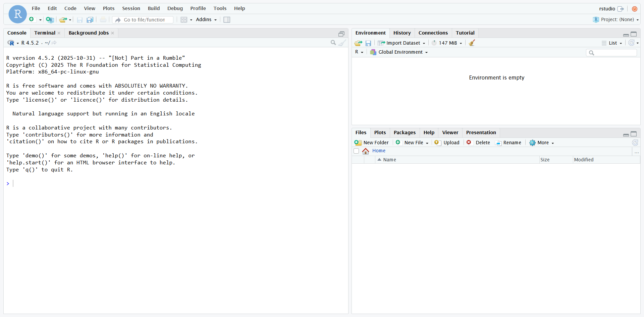Screen dimensions: 644x317
Task: Click the Delete button in Files
Action: (x=478, y=143)
